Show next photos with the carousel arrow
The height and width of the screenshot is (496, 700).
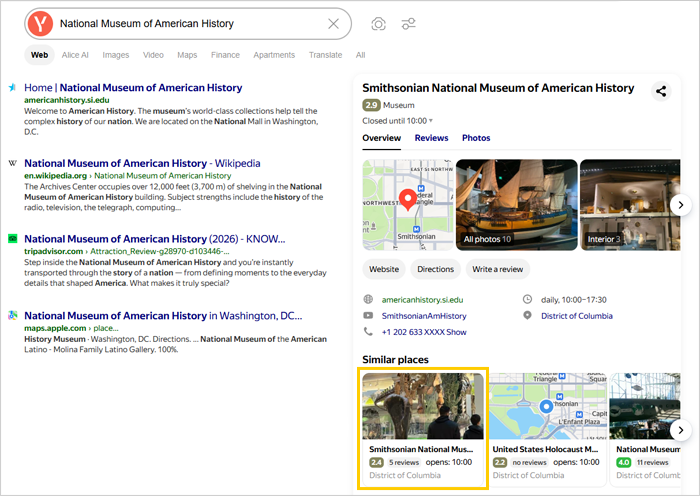click(x=680, y=205)
